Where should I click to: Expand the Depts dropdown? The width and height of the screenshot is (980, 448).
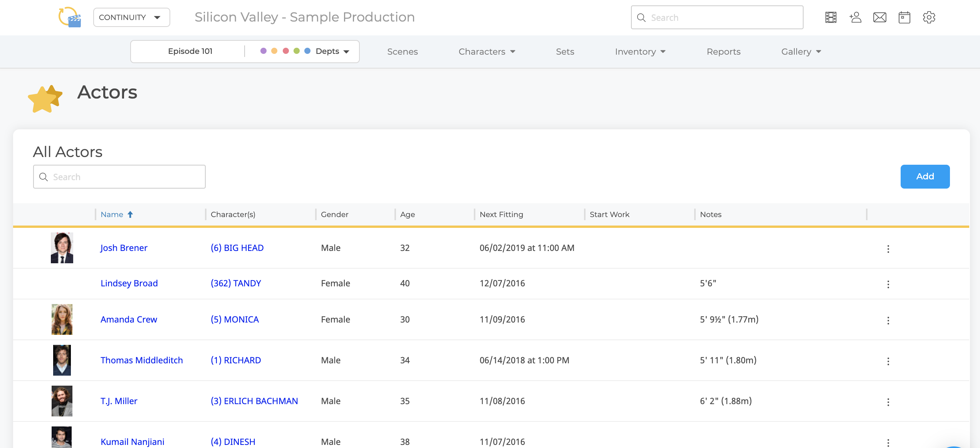point(332,51)
